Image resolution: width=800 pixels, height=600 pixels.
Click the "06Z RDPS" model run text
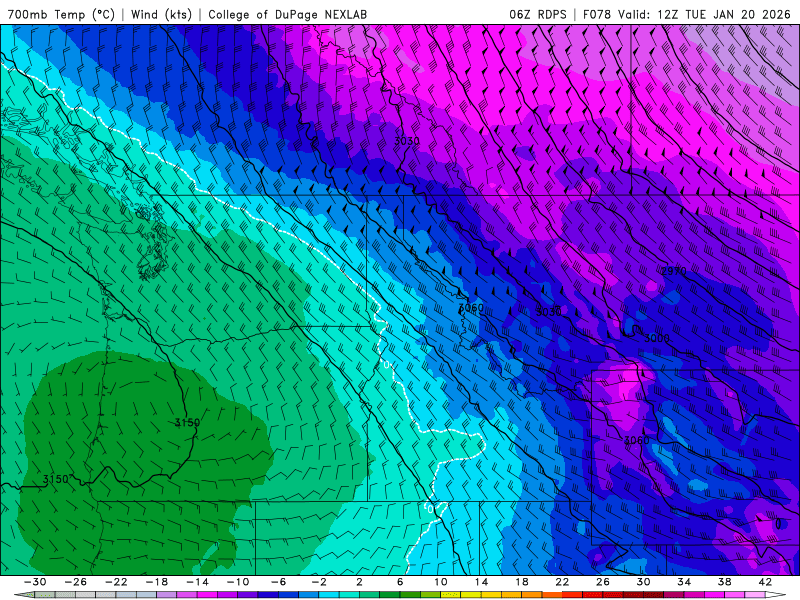tap(538, 14)
